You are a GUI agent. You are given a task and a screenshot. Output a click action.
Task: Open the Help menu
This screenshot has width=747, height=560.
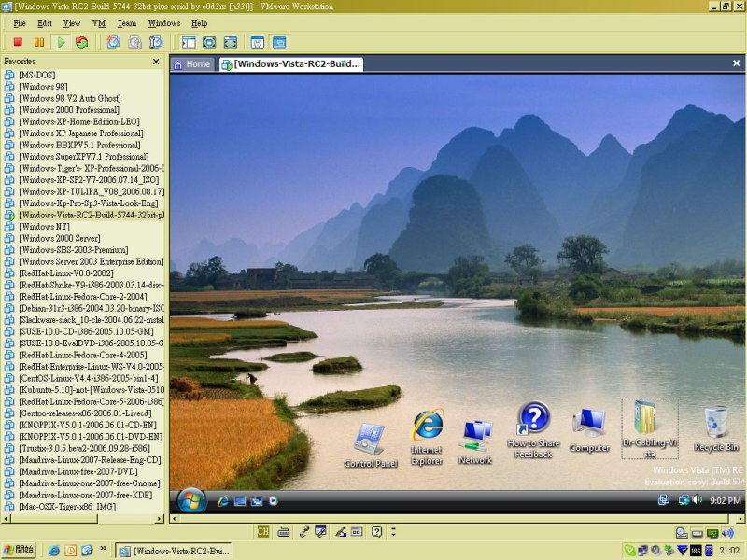pyautogui.click(x=200, y=23)
